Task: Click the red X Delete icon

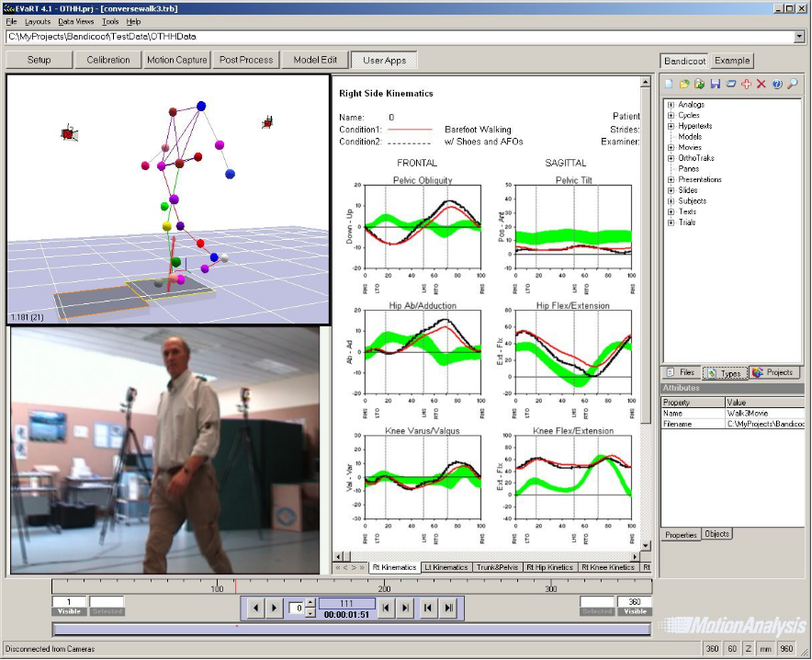Action: point(761,85)
